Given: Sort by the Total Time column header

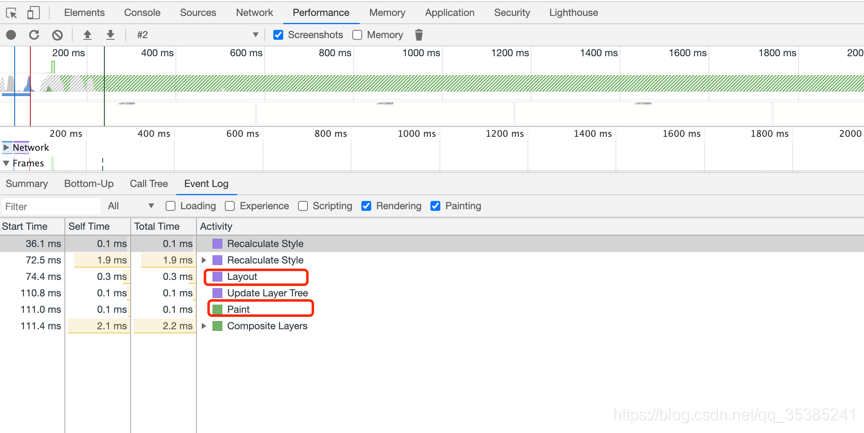Looking at the screenshot, I should (164, 226).
